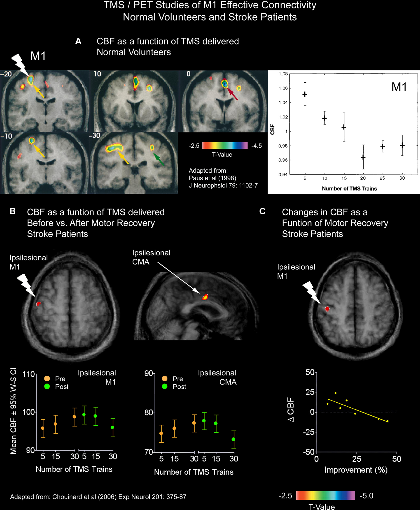420x510 pixels.
Task: Click the '-4.5' value beside the panel A color bar
Action: tap(257, 146)
